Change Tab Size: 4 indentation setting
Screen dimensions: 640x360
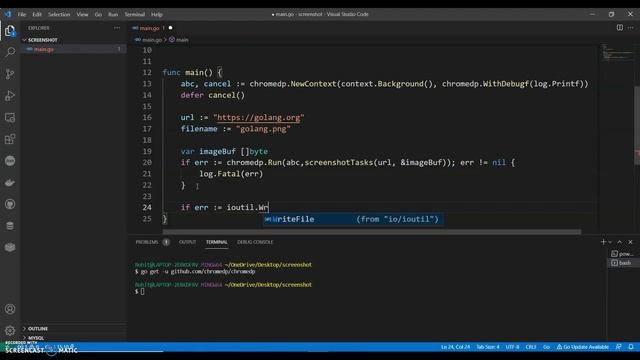488,347
